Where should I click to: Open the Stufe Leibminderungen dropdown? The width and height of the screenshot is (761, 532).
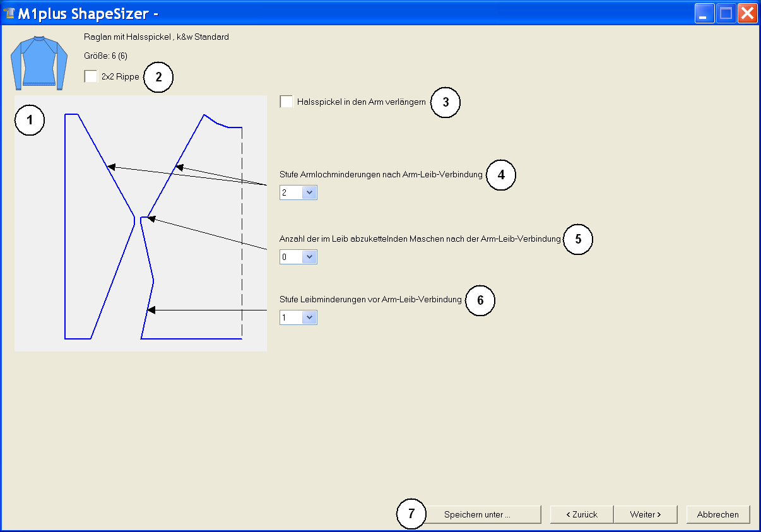coord(309,317)
